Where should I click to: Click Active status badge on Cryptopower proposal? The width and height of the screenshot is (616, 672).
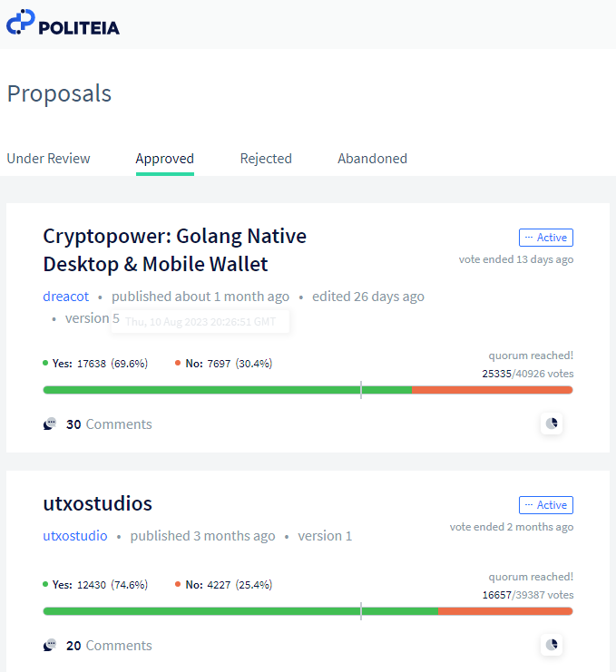coord(546,238)
